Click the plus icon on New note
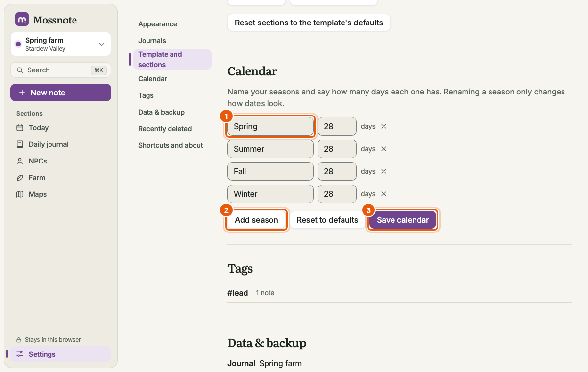This screenshot has height=372, width=588. (22, 93)
